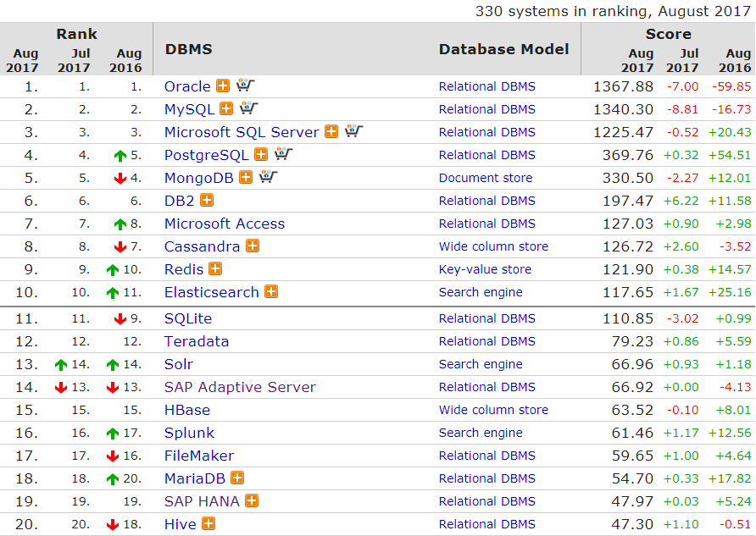Open the Hive link

[181, 524]
